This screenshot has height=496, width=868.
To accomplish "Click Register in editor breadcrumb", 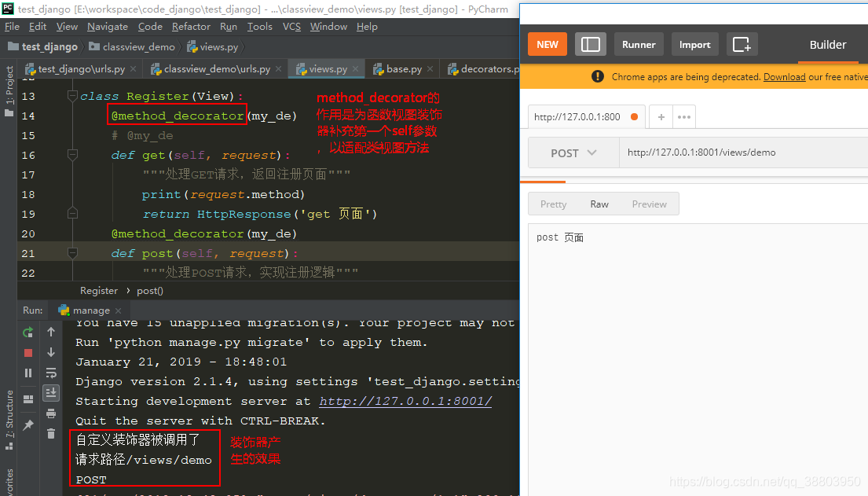I will coord(98,290).
